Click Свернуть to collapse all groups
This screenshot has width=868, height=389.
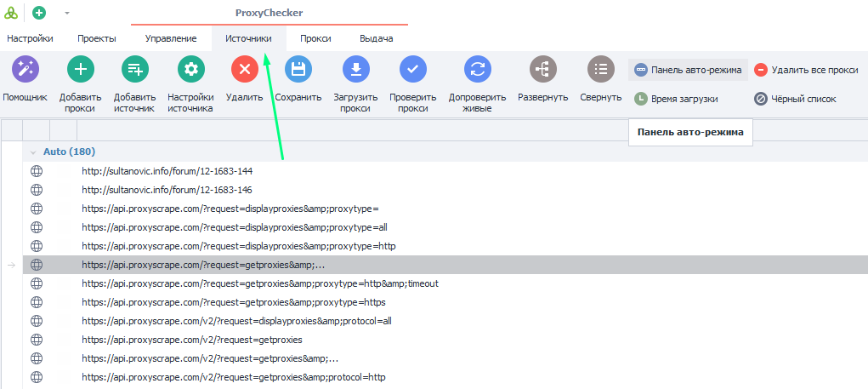601,70
